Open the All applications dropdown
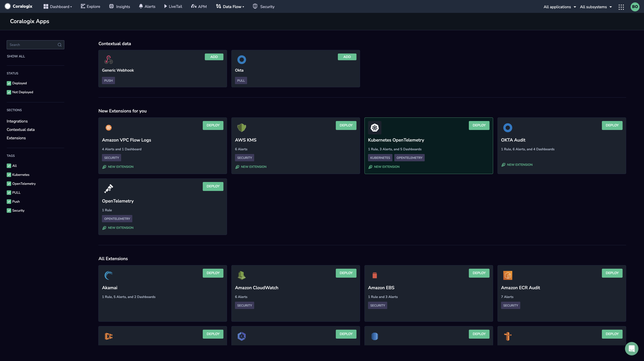 (560, 7)
